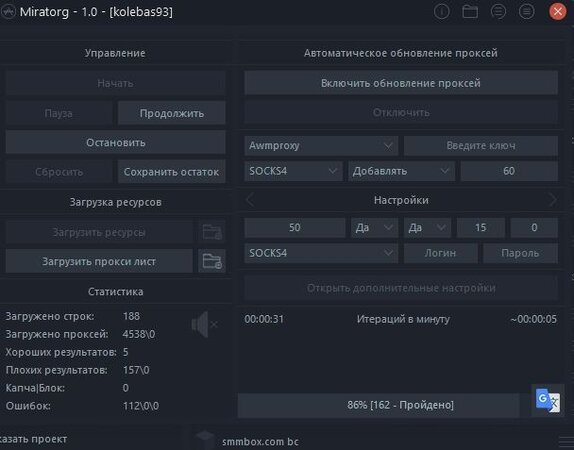Expand the Awmproxy provider dropdown
The width and height of the screenshot is (574, 450).
tap(321, 146)
